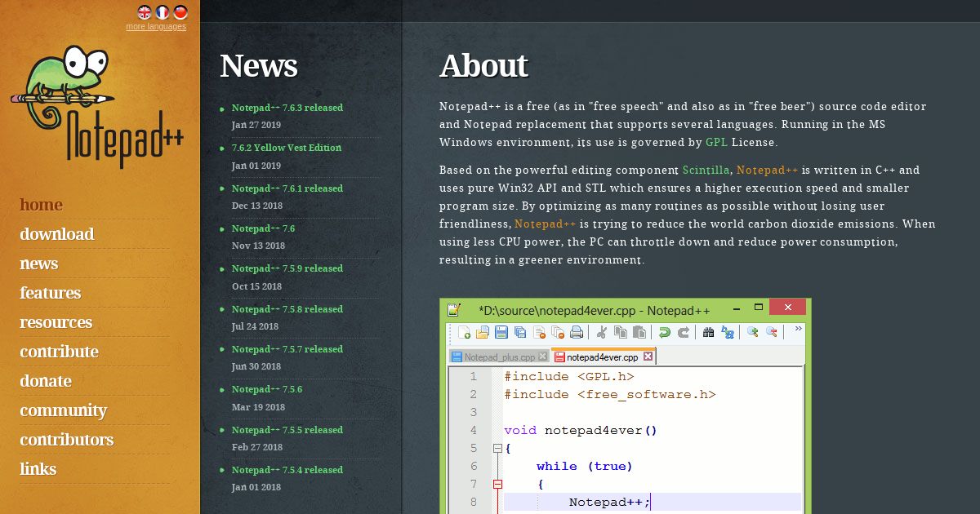The image size is (980, 514).
Task: Switch to the notepad4ever.cpp tab
Action: click(603, 357)
